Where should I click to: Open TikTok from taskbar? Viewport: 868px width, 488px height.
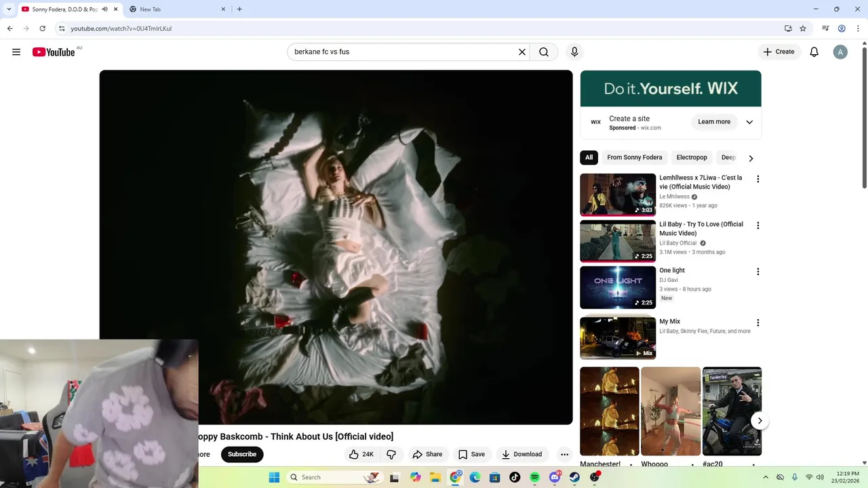[515, 477]
